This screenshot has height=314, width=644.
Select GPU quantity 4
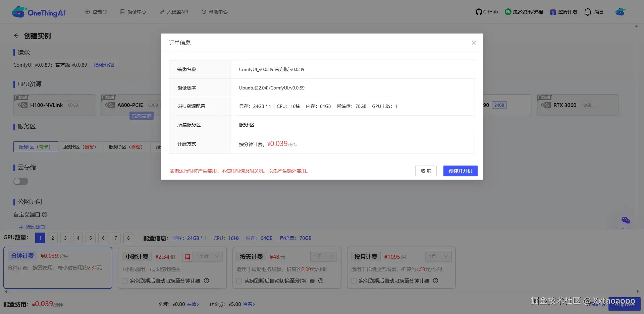coord(78,238)
